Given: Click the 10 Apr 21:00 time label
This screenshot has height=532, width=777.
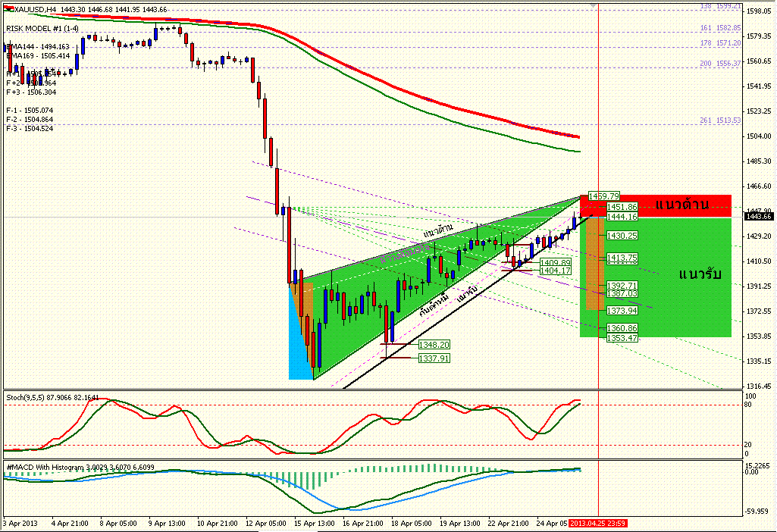Looking at the screenshot, I should tap(218, 523).
